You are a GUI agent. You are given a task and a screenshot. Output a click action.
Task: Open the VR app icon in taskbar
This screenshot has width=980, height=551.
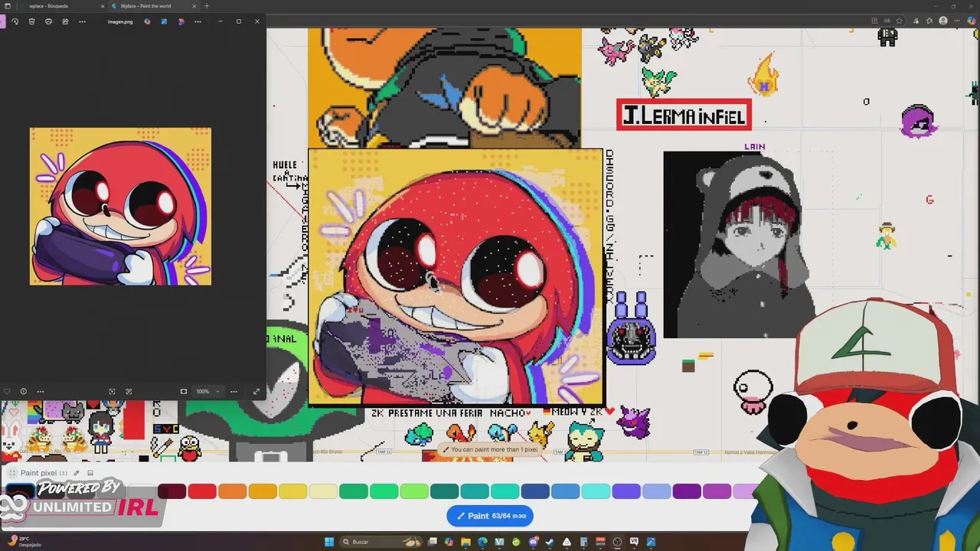coord(634,542)
